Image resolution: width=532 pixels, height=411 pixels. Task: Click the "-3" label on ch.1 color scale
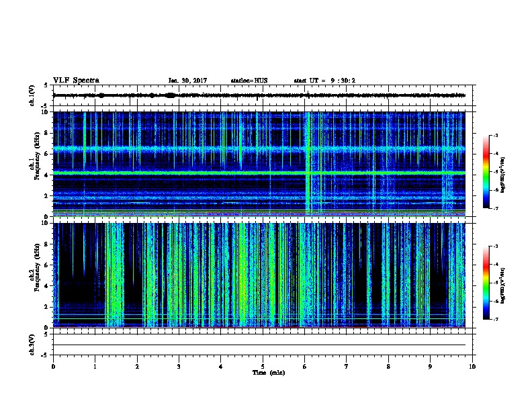click(495, 135)
